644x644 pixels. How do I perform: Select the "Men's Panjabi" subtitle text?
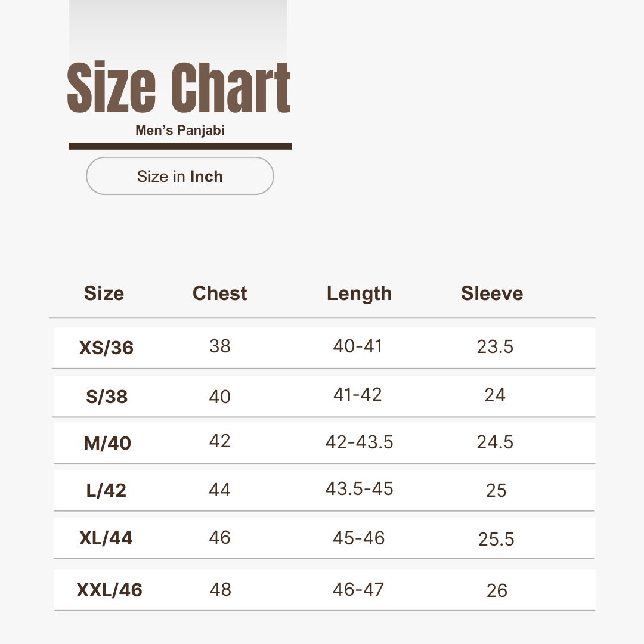pos(180,130)
